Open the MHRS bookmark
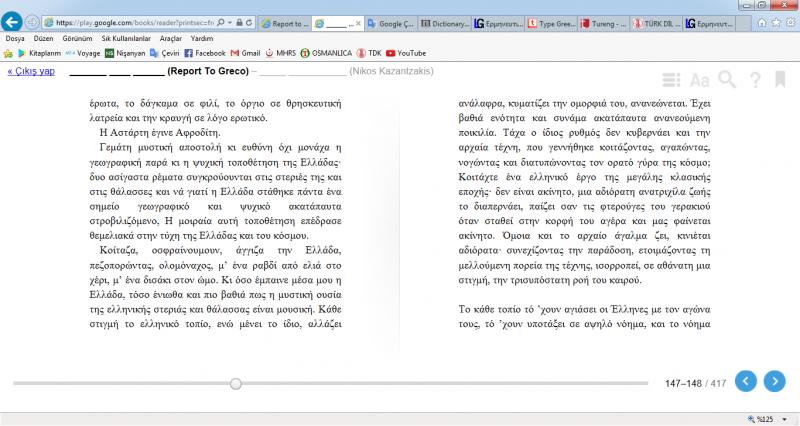This screenshot has height=426, width=800. click(x=281, y=53)
